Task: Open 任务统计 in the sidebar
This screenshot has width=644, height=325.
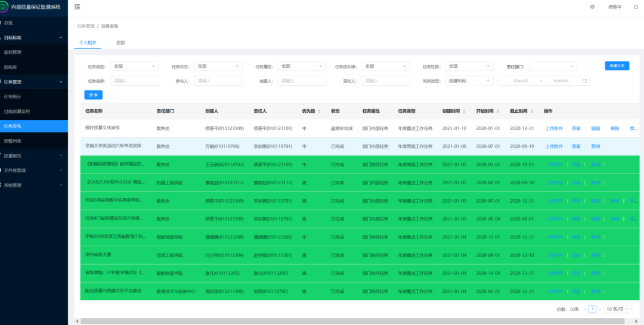Action: tap(13, 96)
